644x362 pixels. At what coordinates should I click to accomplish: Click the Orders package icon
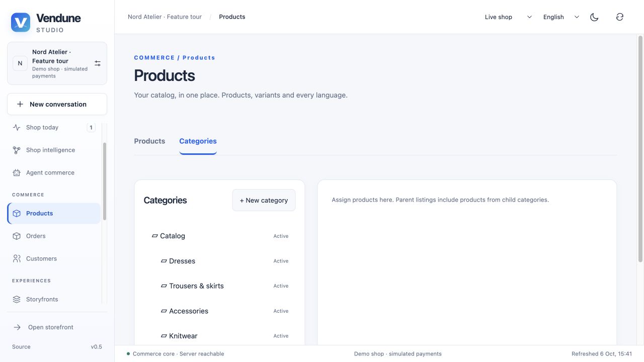coord(17,236)
